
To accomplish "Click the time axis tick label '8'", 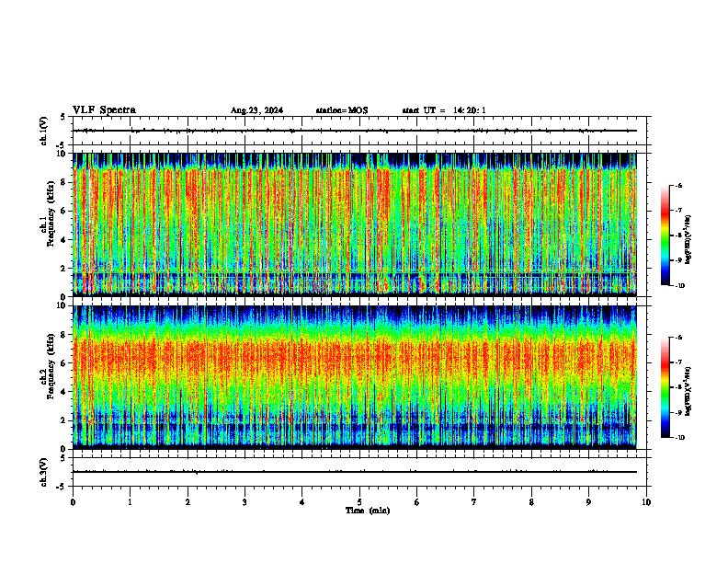I will point(531,502).
